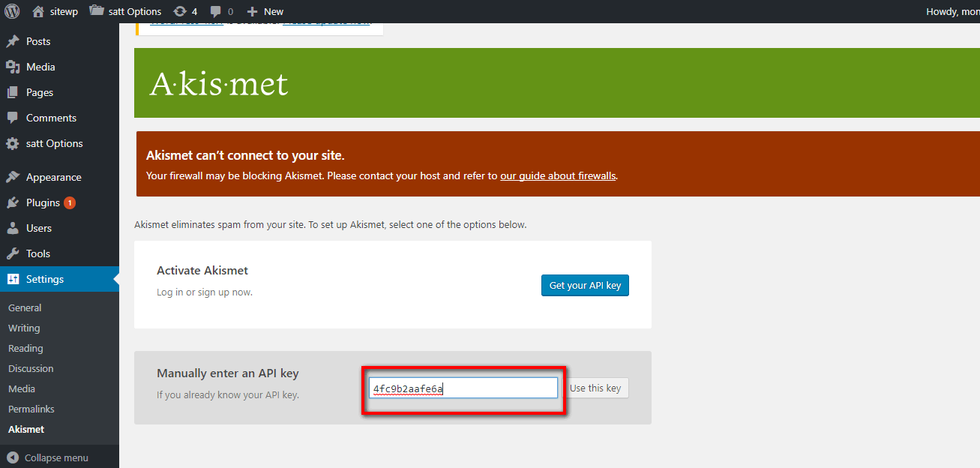
Task: Click the Comments bubble icon in sidebar
Action: pyautogui.click(x=13, y=118)
